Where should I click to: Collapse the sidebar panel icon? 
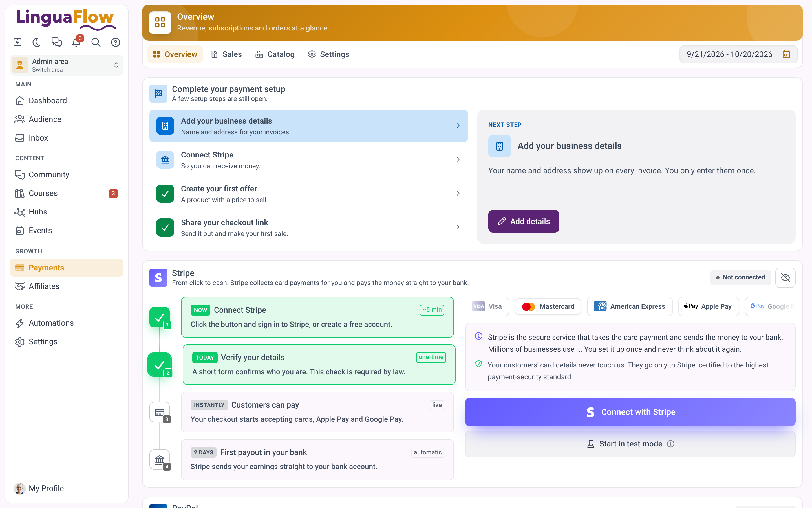(17, 42)
